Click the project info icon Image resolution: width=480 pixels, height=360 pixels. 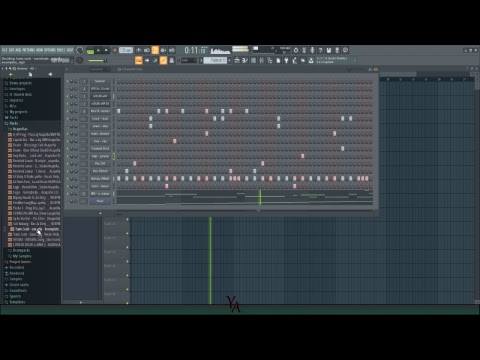point(345,50)
